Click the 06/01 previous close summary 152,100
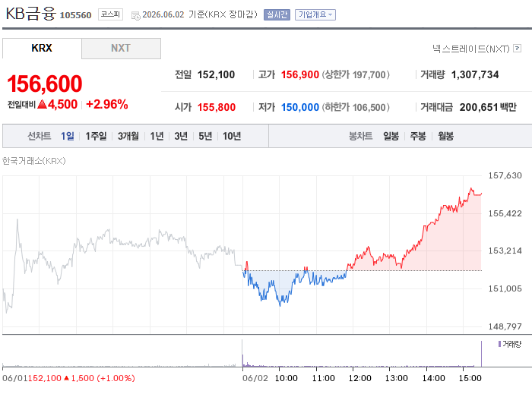The height and width of the screenshot is (394, 532). pos(44,378)
